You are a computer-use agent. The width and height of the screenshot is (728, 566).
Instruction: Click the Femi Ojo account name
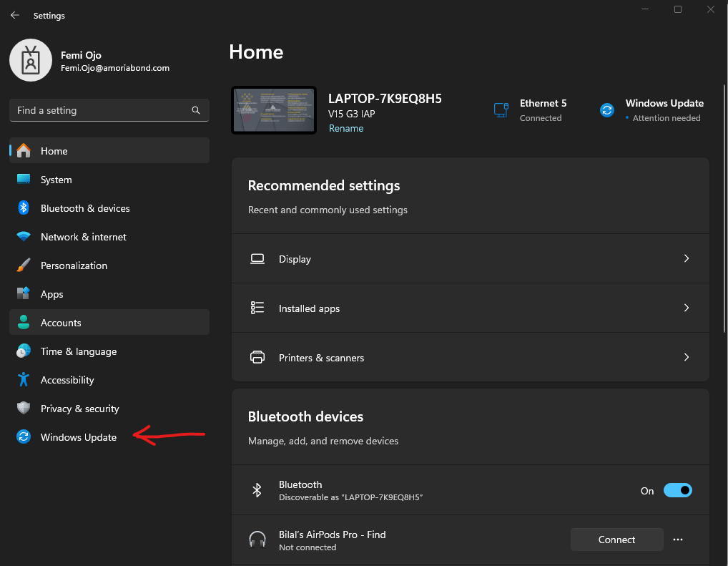(81, 55)
